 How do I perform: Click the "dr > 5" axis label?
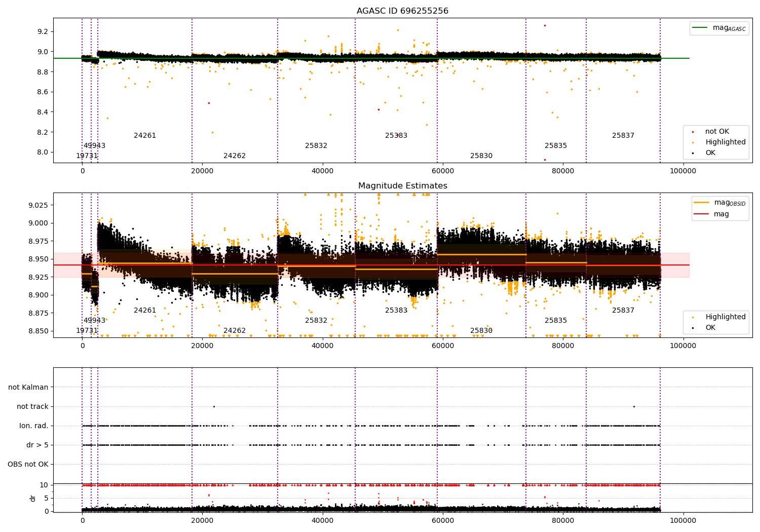[37, 445]
